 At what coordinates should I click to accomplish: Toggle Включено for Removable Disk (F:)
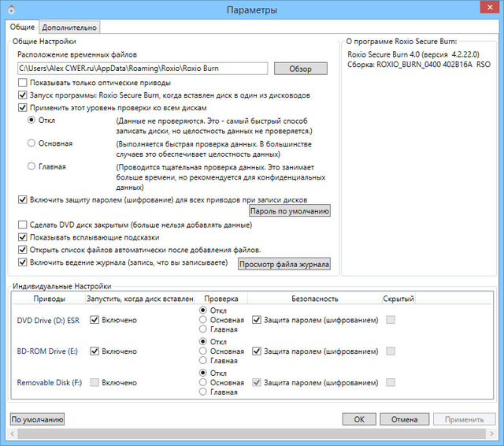[x=94, y=382]
